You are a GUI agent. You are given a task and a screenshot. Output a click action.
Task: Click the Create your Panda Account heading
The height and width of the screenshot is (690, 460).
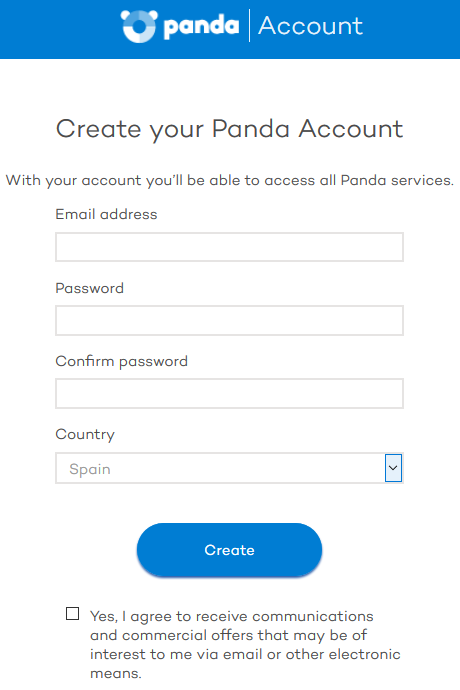[x=229, y=129]
